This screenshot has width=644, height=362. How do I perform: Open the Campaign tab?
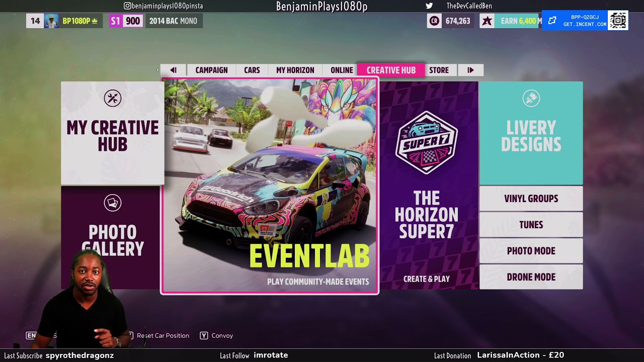click(x=211, y=70)
